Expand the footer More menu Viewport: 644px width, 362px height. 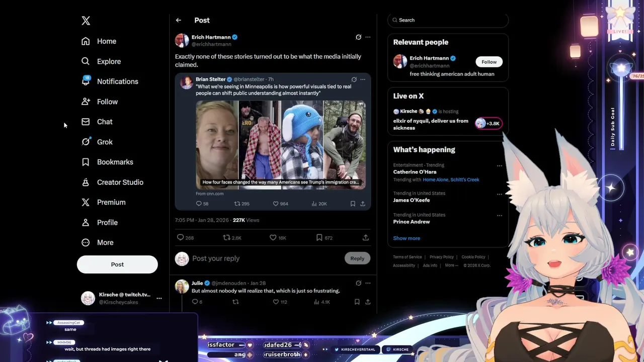451,265
